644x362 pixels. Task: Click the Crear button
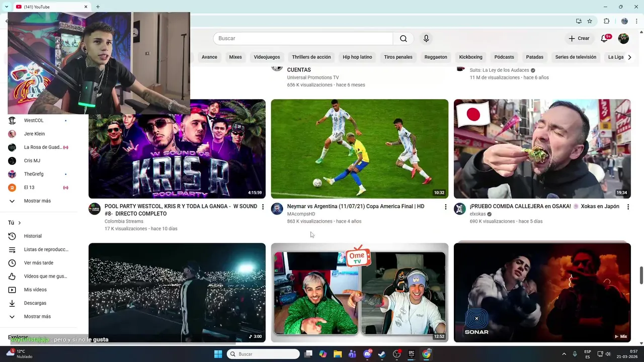coord(579,39)
